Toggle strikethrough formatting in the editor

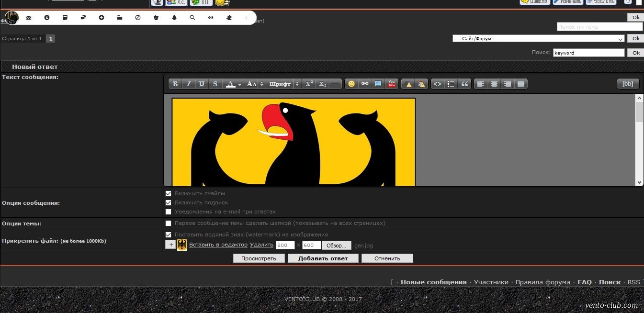pyautogui.click(x=215, y=84)
